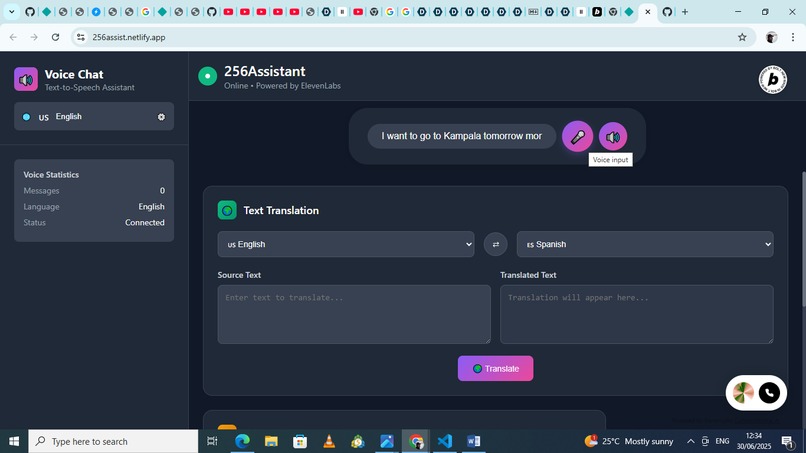This screenshot has width=806, height=453.
Task: Close the current active tab
Action: [648, 11]
